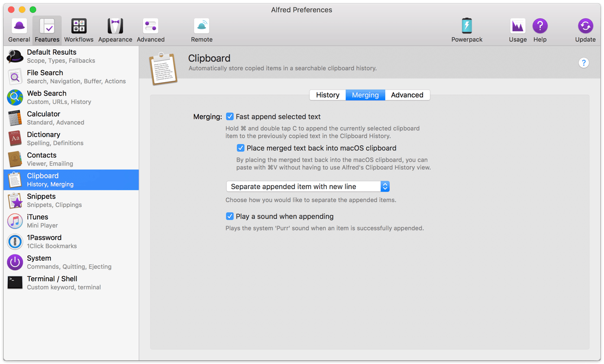Open the Advanced toolbar icon

pos(151,26)
